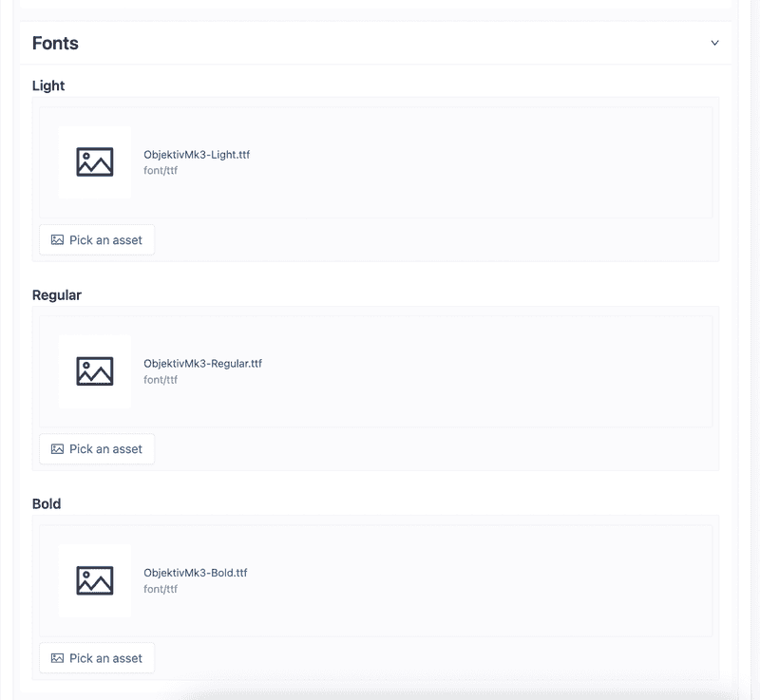Click the Bold field label
Screen dimensions: 760x700
(x=47, y=504)
